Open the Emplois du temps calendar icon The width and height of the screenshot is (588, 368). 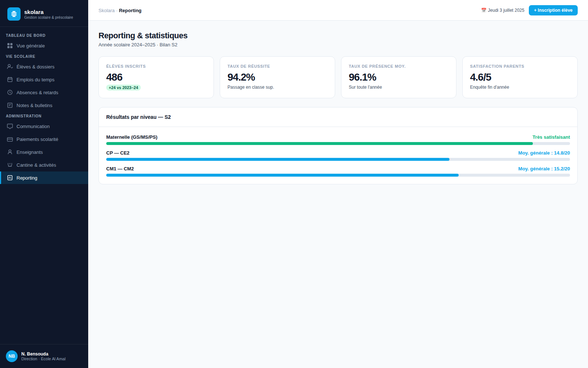pyautogui.click(x=10, y=79)
